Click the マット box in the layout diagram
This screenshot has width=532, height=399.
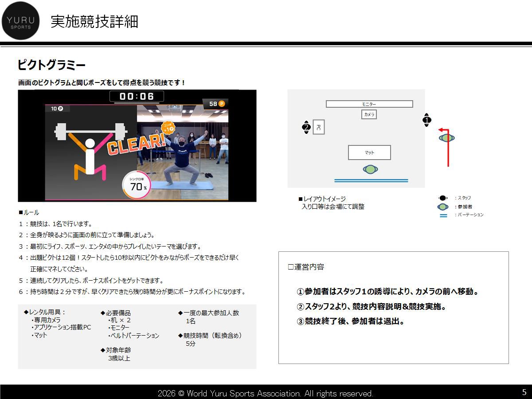369,153
